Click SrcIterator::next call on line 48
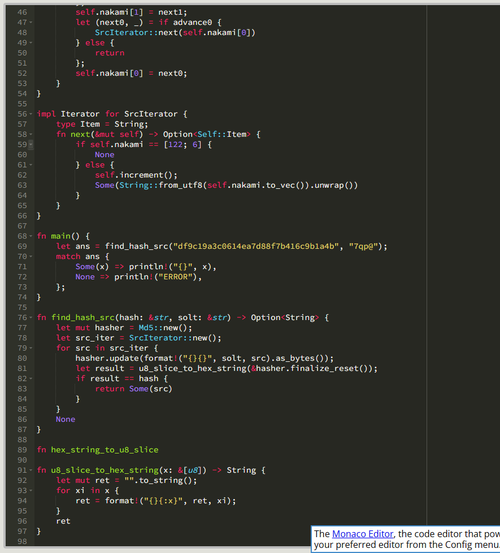Screen dimensions: 500x553 [x=175, y=32]
